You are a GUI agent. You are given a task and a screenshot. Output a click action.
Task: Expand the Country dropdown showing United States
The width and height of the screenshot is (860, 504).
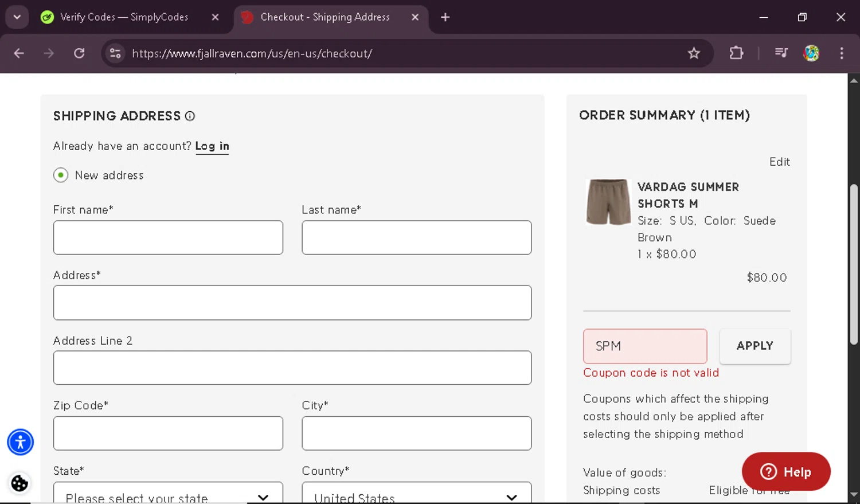tap(417, 493)
